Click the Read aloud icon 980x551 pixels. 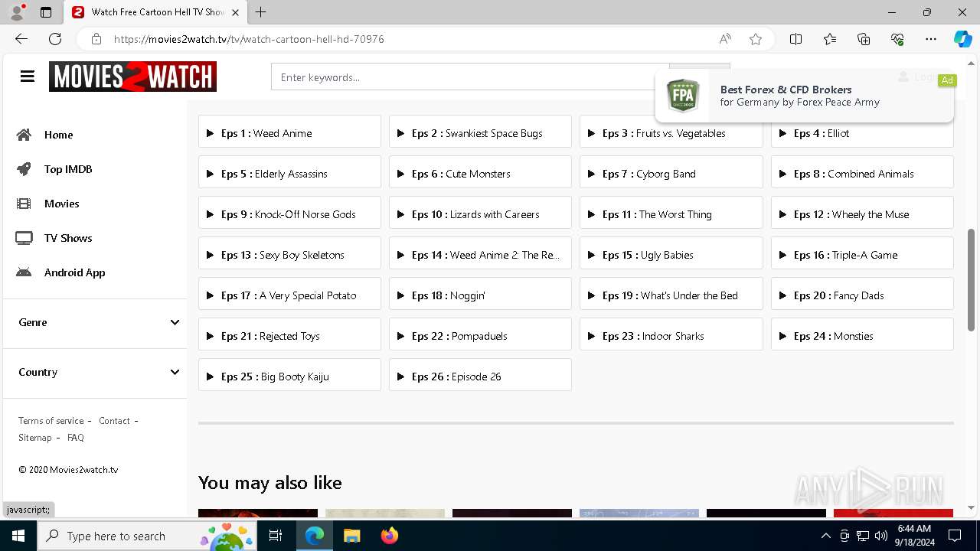(x=724, y=39)
